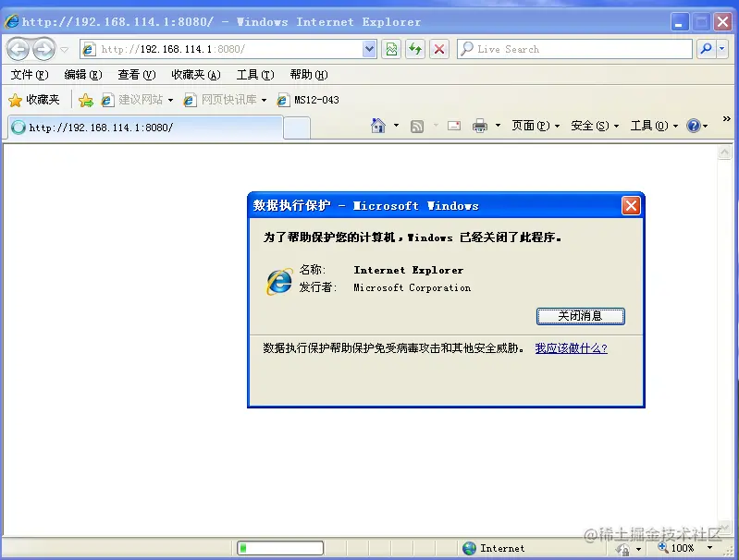This screenshot has width=739, height=560.
Task: Open the recent pages dropdown arrow
Action: pyautogui.click(x=64, y=50)
